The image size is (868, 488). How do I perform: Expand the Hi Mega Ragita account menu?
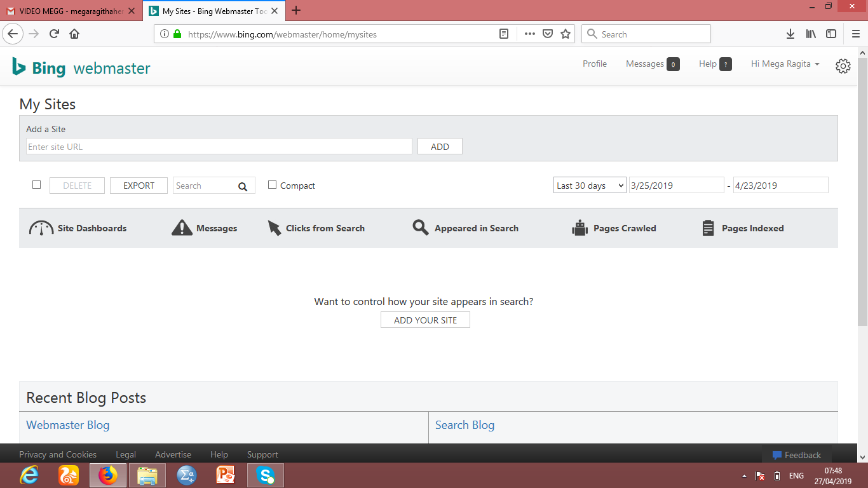tap(785, 64)
